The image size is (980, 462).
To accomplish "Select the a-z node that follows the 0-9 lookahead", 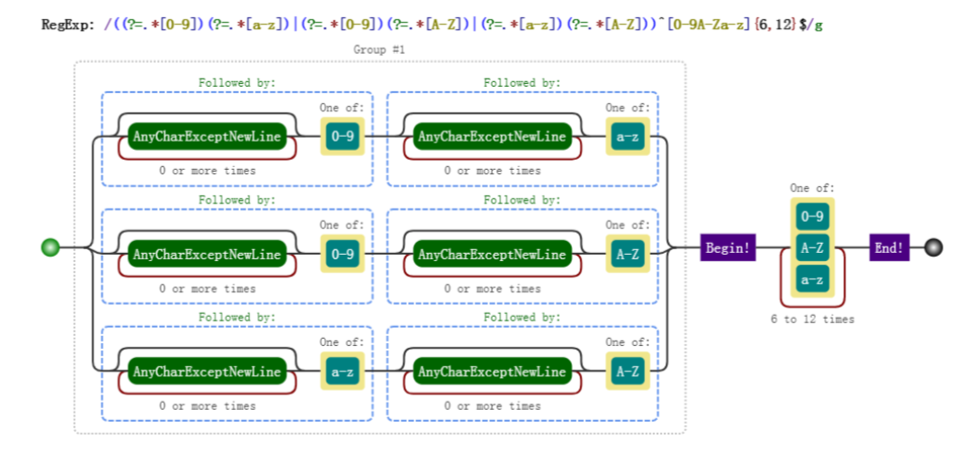I will [x=628, y=136].
